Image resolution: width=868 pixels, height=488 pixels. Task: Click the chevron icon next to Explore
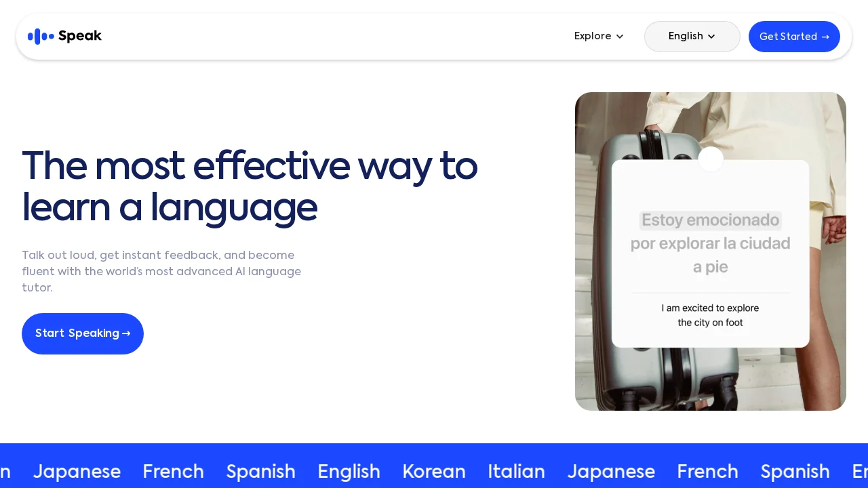620,37
